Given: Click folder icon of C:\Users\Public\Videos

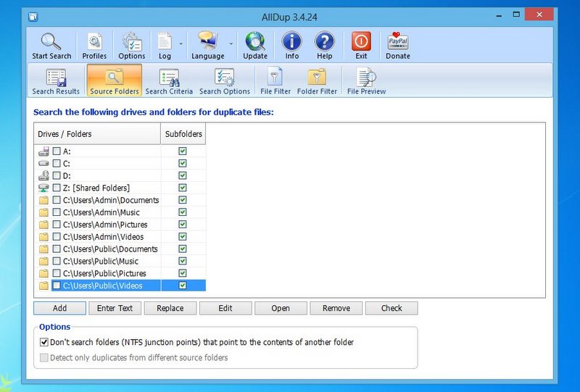Looking at the screenshot, I should click(43, 286).
